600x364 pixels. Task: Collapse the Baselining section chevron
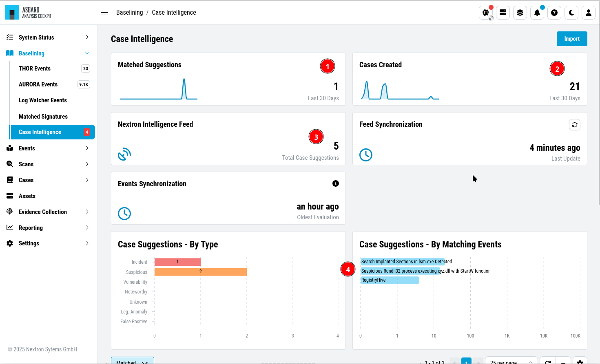87,53
